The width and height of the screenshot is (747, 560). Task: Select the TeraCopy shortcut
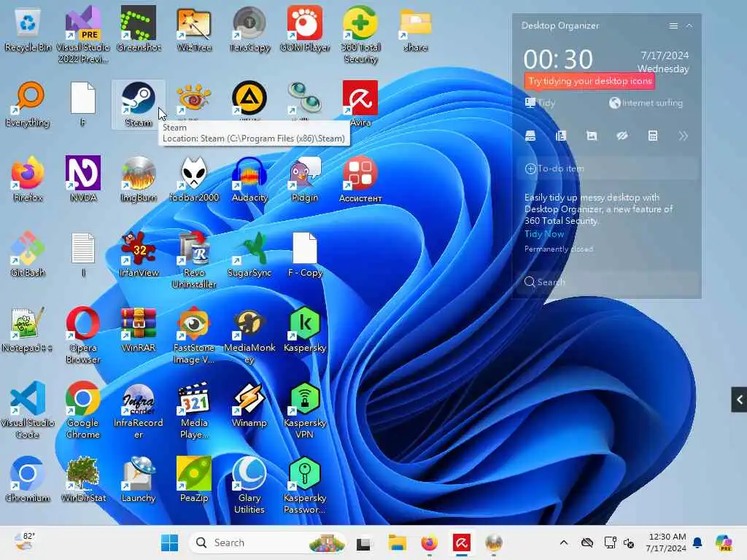click(x=249, y=29)
